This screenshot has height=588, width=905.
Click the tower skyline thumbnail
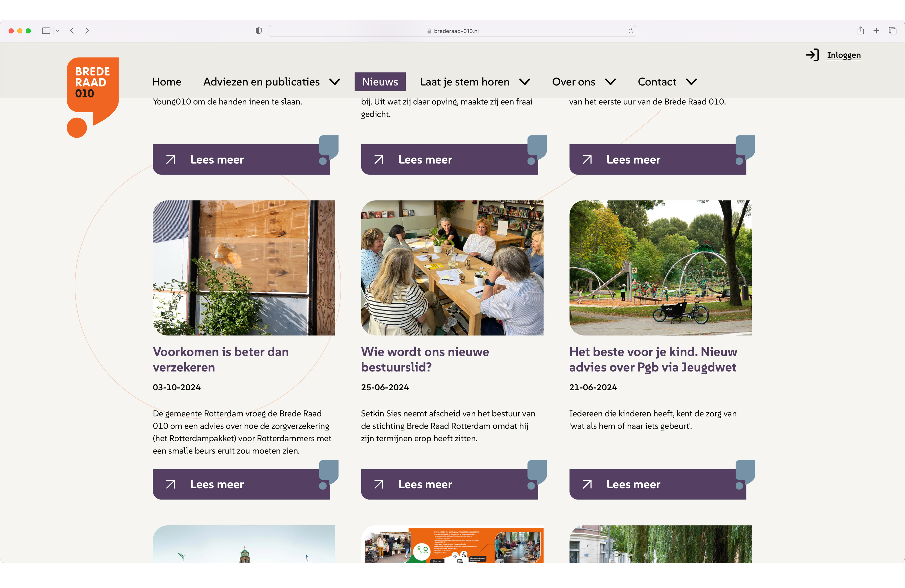pos(244,544)
